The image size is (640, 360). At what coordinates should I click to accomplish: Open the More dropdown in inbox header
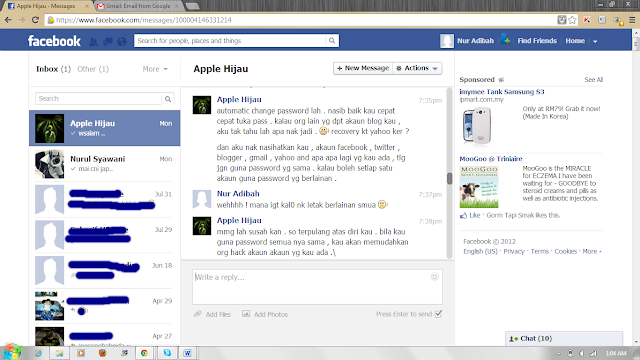coord(155,69)
